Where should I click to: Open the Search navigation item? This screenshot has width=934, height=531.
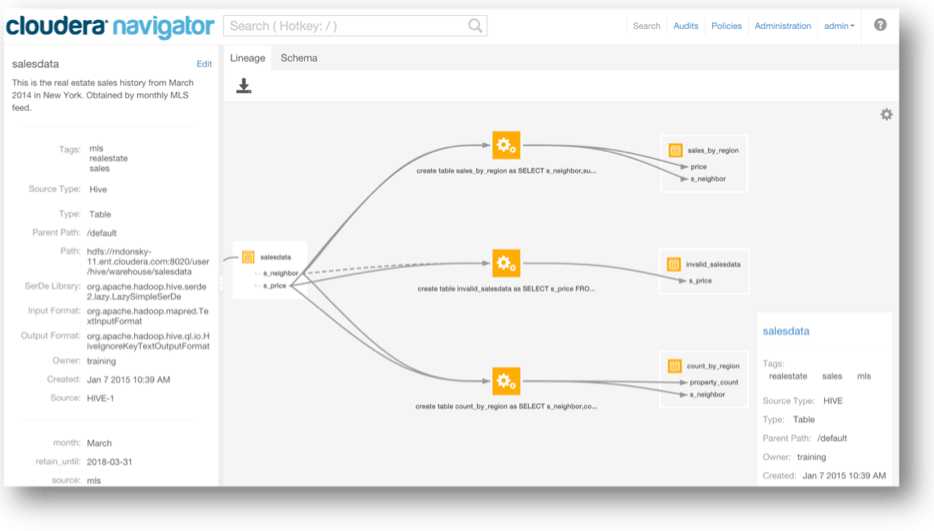pyautogui.click(x=646, y=26)
